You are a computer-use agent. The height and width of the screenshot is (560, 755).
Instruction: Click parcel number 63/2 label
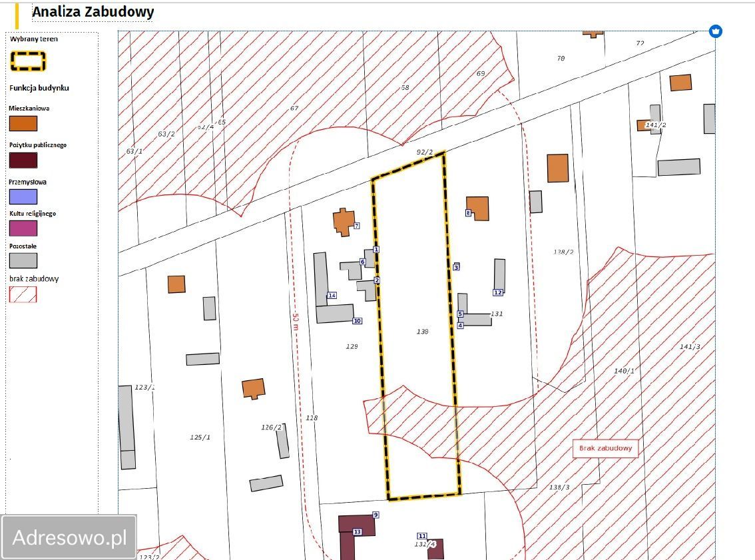point(166,134)
